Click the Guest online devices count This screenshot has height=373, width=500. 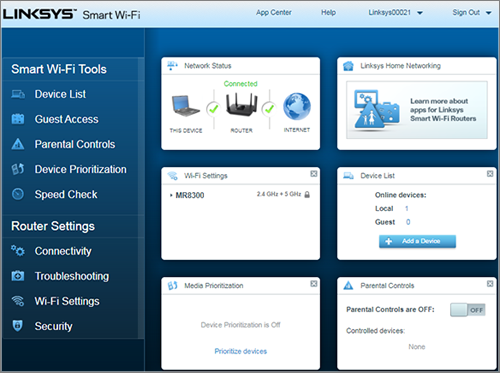click(408, 222)
